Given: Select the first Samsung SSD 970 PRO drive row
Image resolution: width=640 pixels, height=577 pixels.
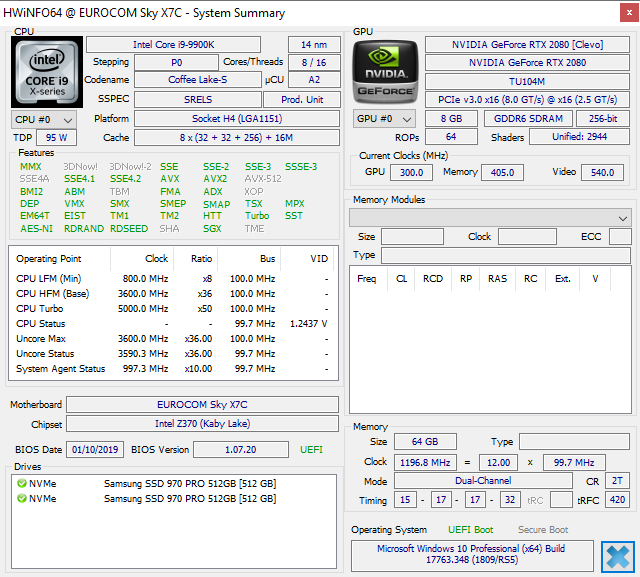Looking at the screenshot, I should (x=173, y=484).
